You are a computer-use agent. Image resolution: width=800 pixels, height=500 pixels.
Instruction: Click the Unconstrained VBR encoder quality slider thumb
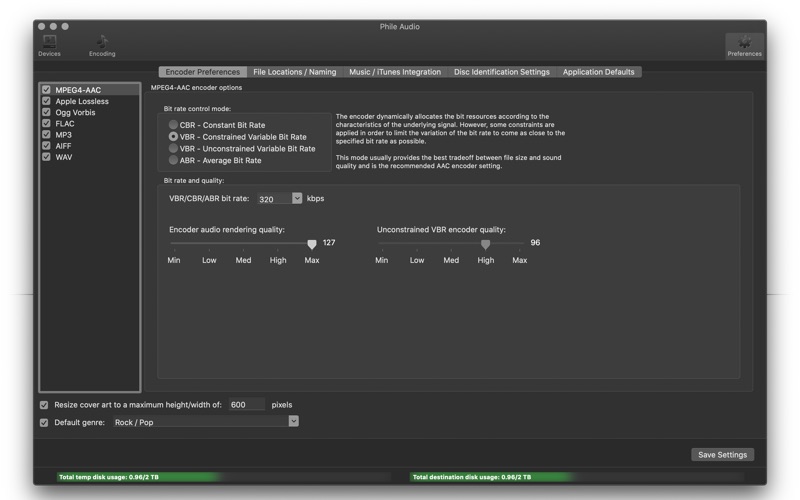pyautogui.click(x=486, y=244)
